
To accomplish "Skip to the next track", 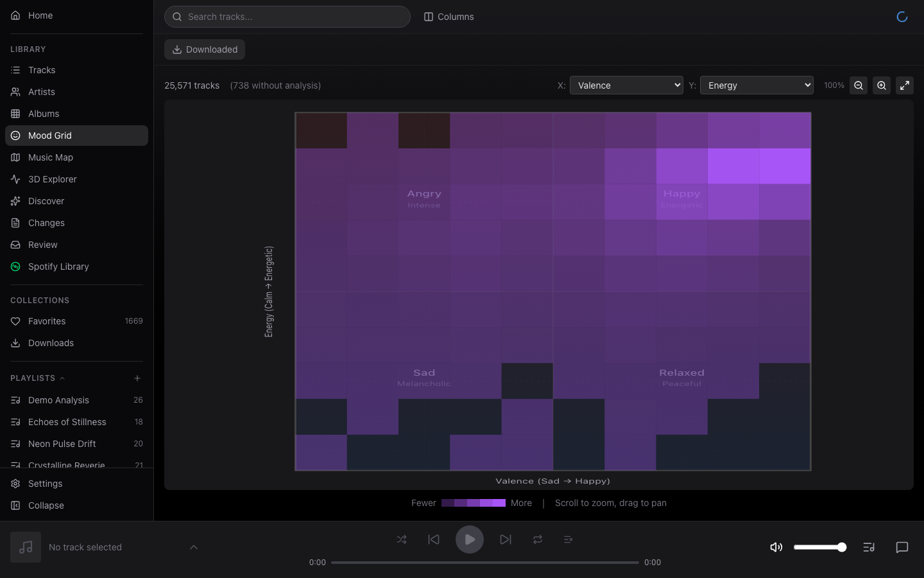I will point(506,539).
